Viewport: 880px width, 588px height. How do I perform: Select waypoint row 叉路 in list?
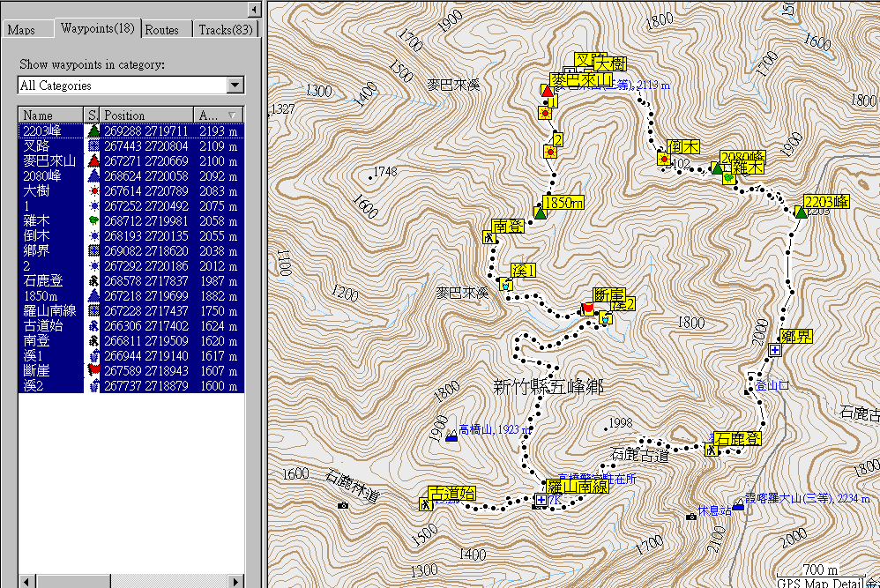coord(131,145)
